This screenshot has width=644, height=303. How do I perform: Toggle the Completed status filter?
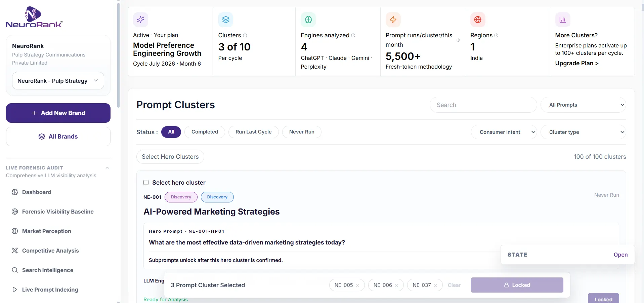tap(205, 132)
